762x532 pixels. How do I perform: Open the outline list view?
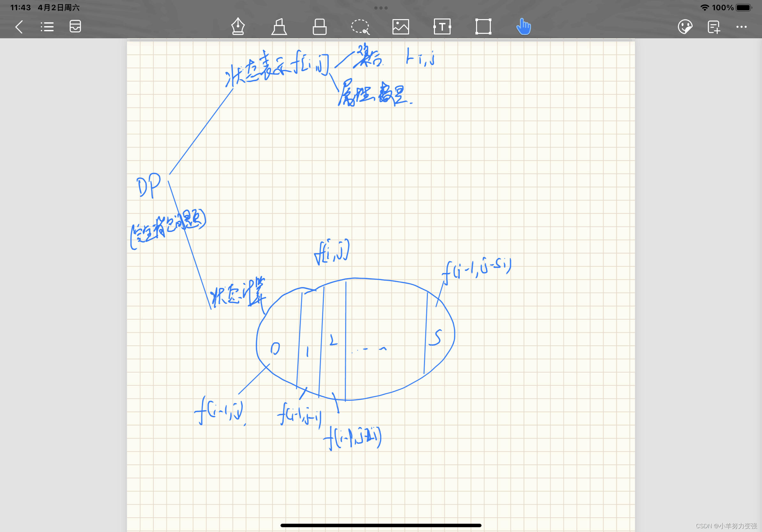click(x=47, y=27)
